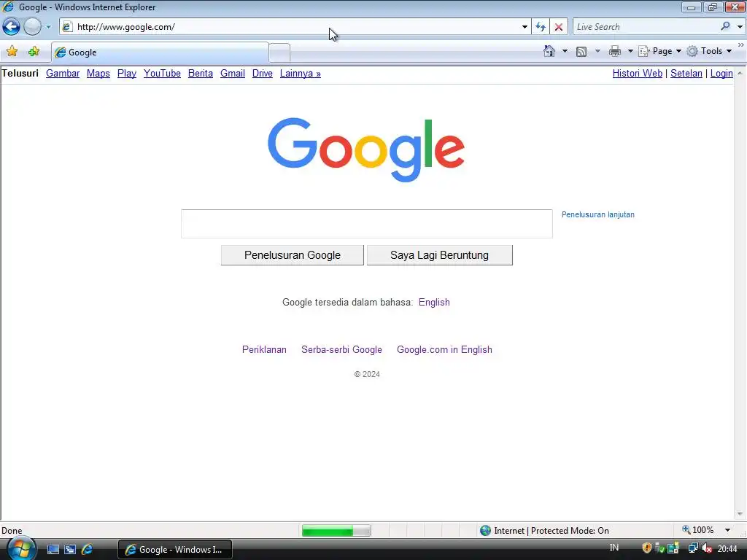Viewport: 747px width, 560px height.
Task: Open the Play link
Action: (x=127, y=74)
